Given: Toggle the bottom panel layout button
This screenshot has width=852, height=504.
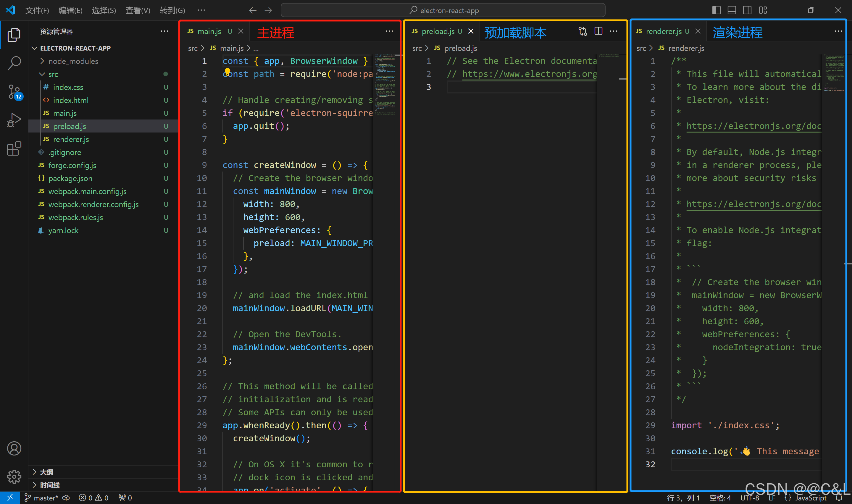Looking at the screenshot, I should [732, 10].
